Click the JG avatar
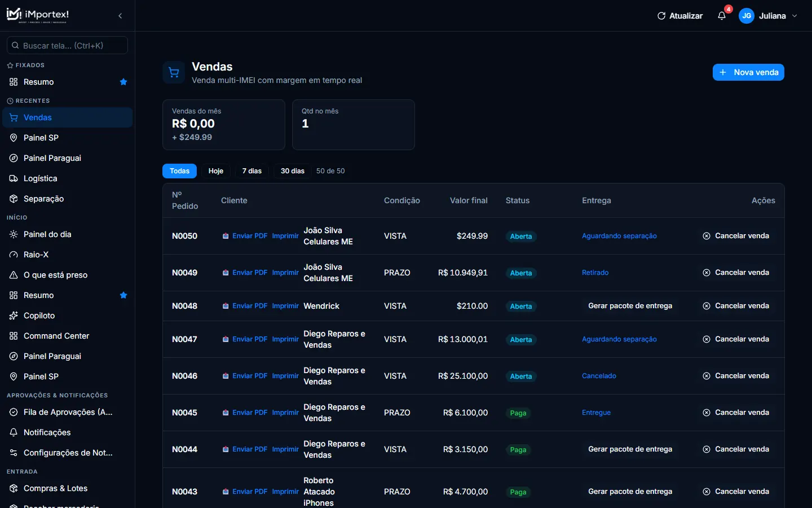 tap(747, 16)
